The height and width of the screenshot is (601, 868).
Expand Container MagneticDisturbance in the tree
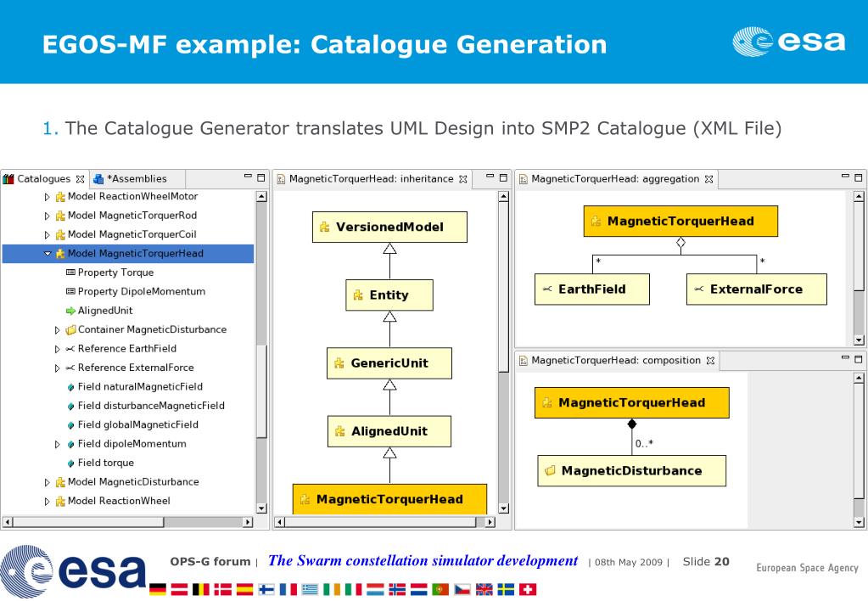(57, 330)
